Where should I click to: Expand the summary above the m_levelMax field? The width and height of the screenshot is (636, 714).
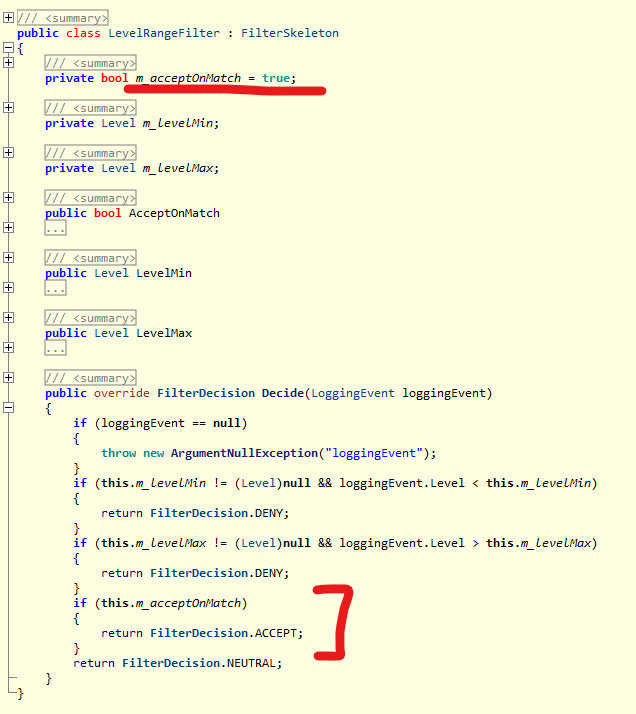(x=9, y=153)
